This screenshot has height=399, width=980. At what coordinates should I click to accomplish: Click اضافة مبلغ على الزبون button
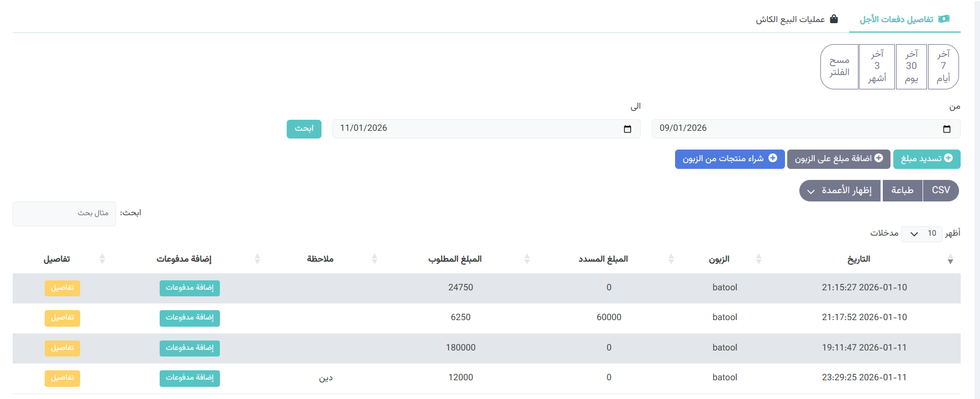pos(839,159)
